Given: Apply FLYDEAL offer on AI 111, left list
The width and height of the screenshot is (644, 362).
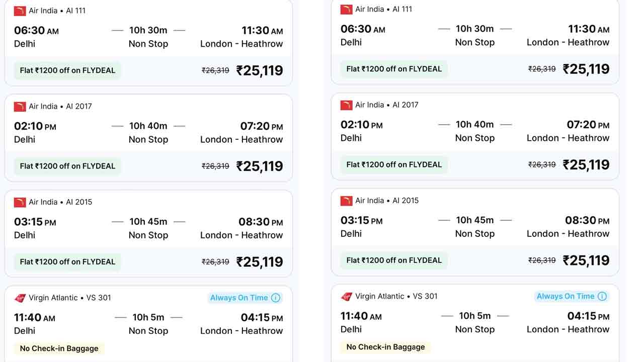Looking at the screenshot, I should 67,70.
